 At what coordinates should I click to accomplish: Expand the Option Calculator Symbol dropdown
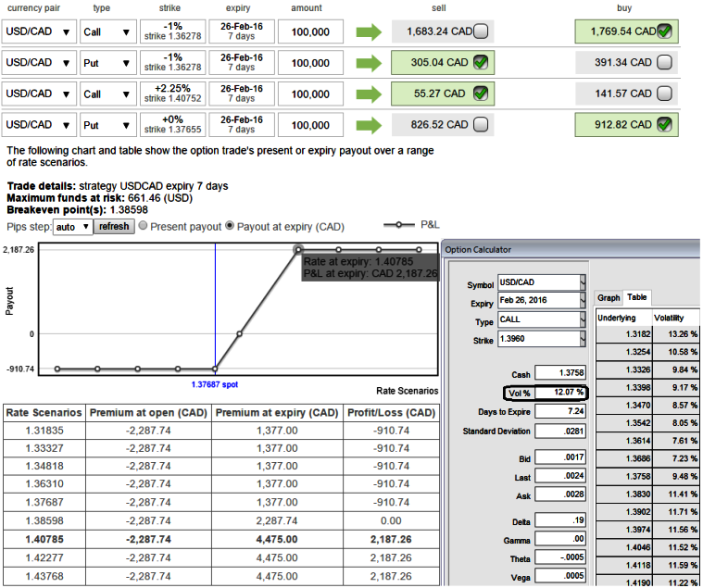click(583, 282)
